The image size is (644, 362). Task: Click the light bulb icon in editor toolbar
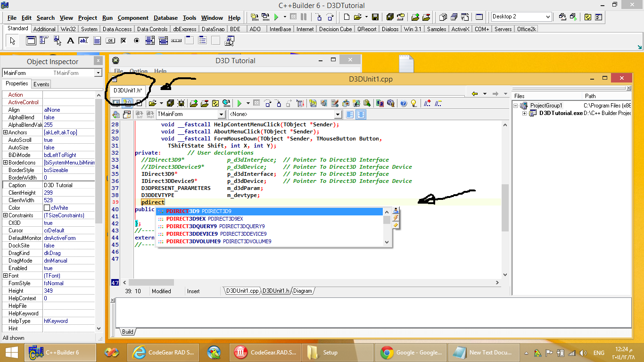414,103
